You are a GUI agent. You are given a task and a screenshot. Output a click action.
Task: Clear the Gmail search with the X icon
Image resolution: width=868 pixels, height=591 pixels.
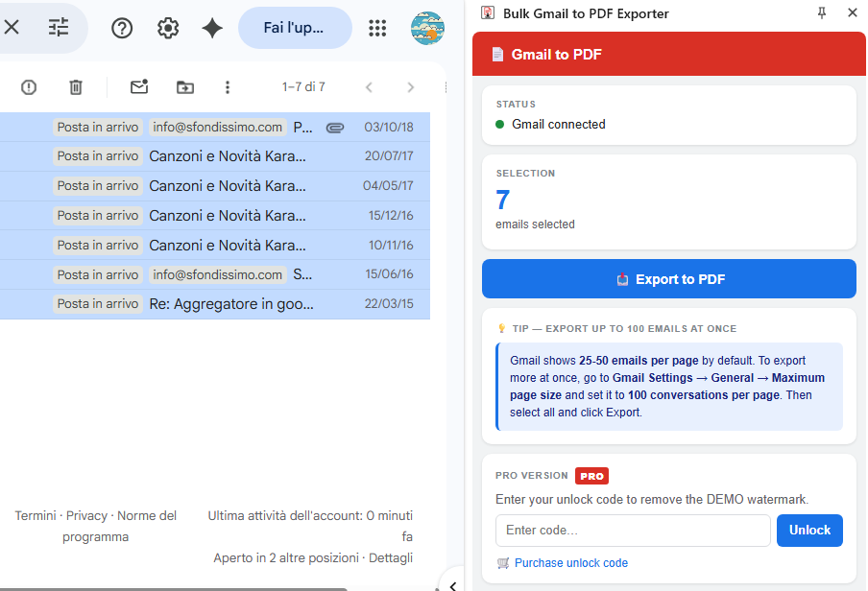[x=12, y=27]
